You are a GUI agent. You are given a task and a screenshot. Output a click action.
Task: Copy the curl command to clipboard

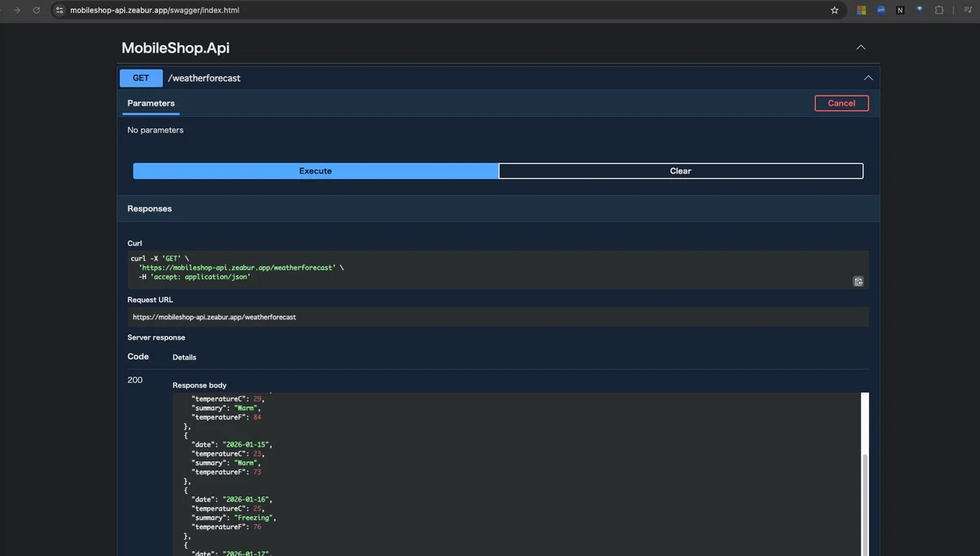[x=858, y=282]
